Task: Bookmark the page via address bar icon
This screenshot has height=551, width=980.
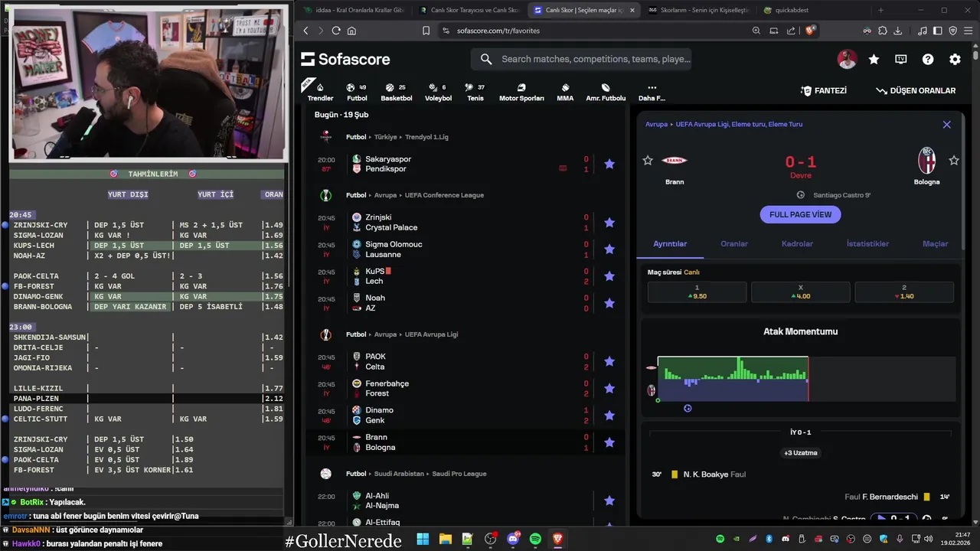Action: coord(426,31)
